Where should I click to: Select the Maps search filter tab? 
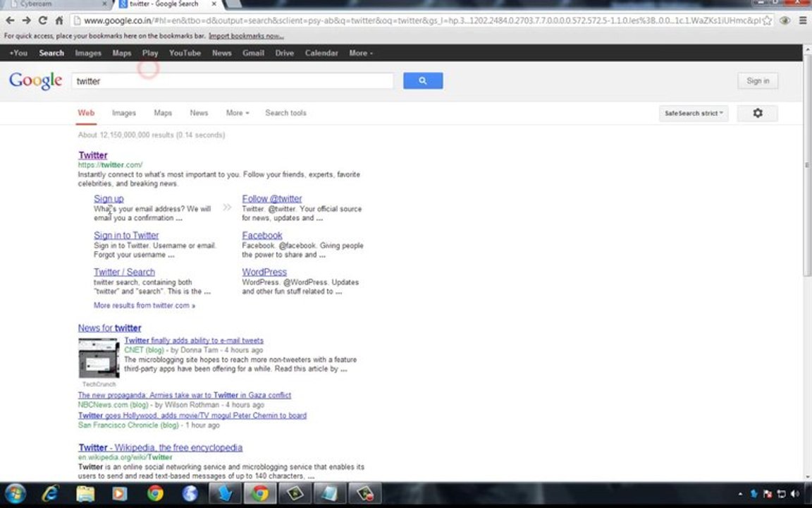(x=163, y=113)
